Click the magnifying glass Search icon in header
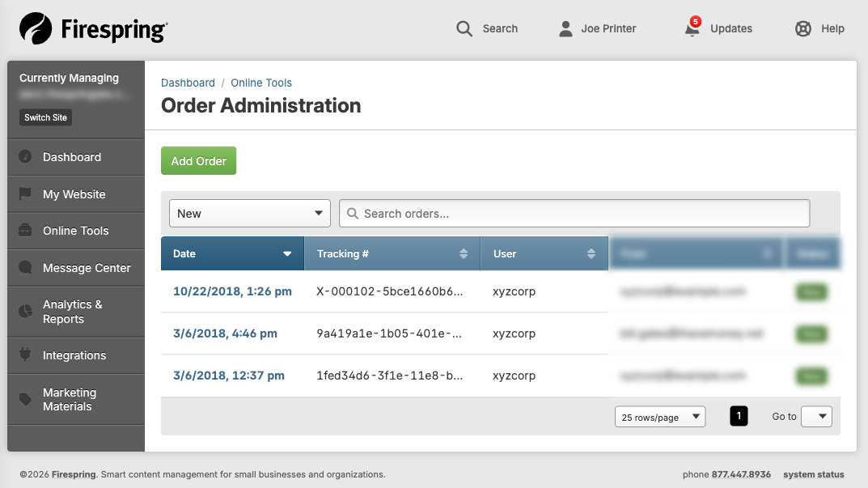 point(464,29)
